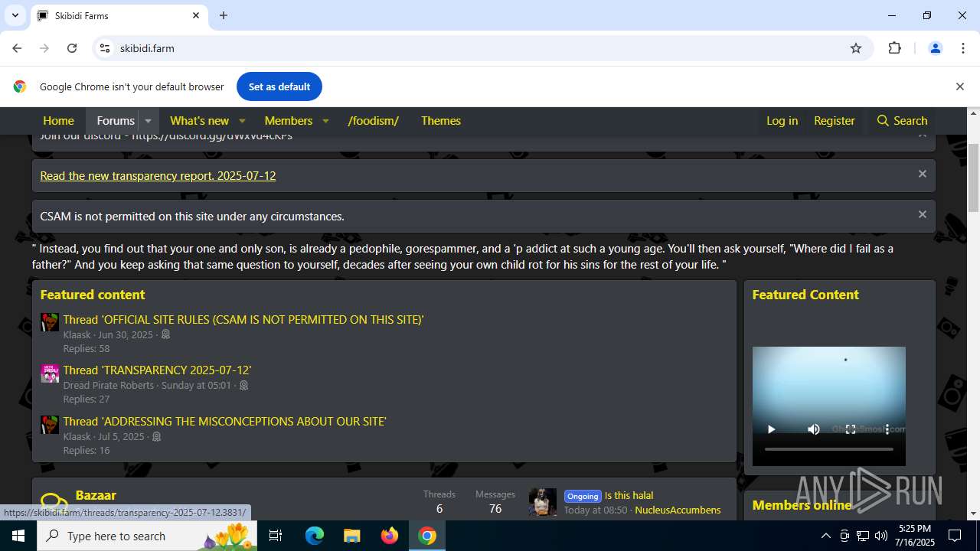Open the transparency report 2025-07-12 link
This screenshot has width=980, height=551.
coord(158,175)
